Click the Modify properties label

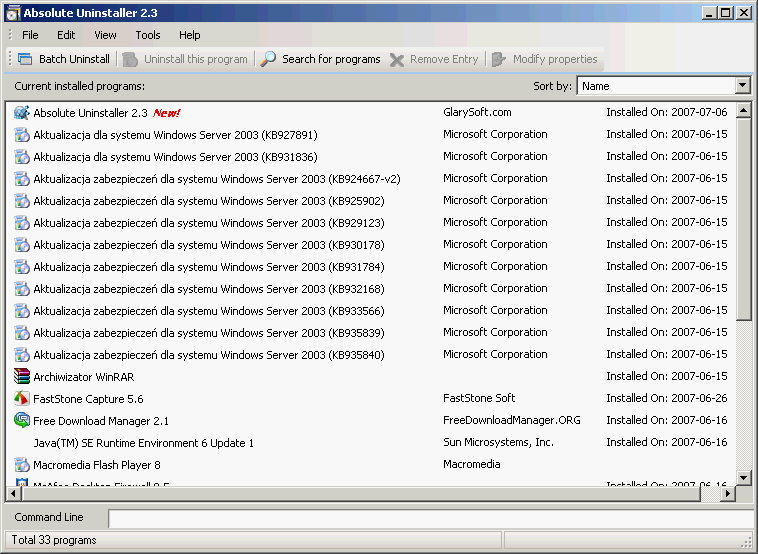coord(555,59)
